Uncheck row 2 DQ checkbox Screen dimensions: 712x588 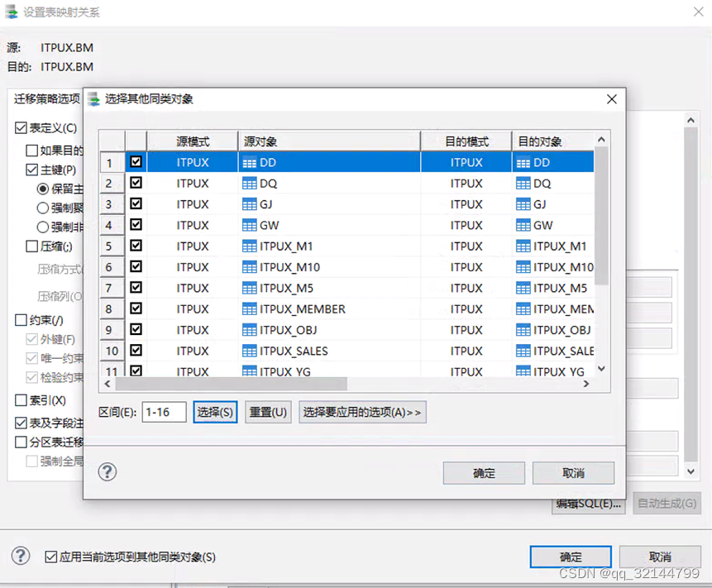tap(136, 183)
